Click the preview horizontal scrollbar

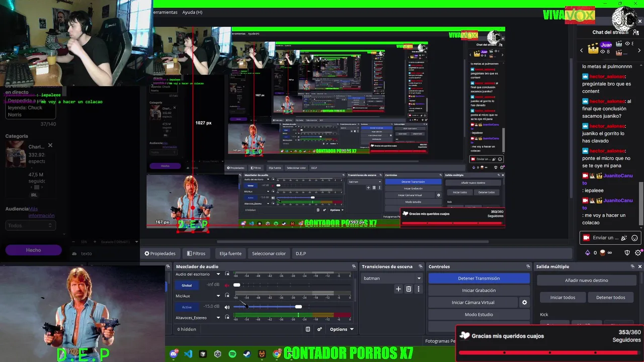352,242
